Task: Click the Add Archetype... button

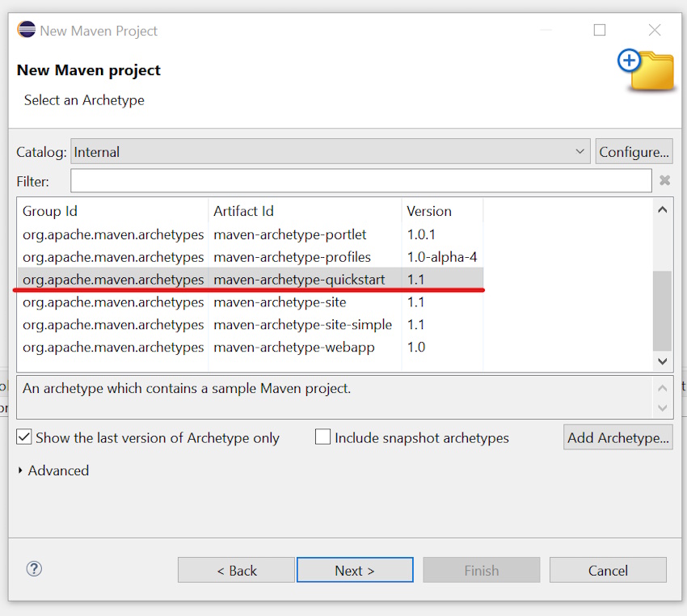Action: coord(618,437)
